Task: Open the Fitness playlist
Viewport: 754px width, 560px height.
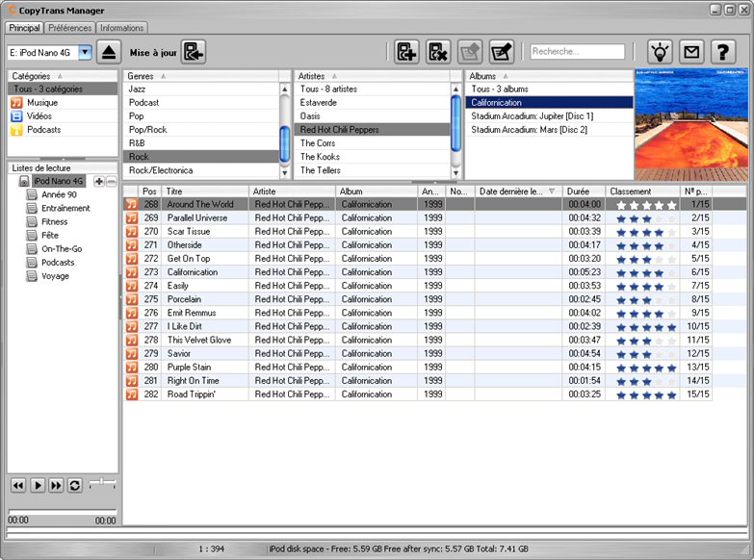Action: (x=54, y=221)
